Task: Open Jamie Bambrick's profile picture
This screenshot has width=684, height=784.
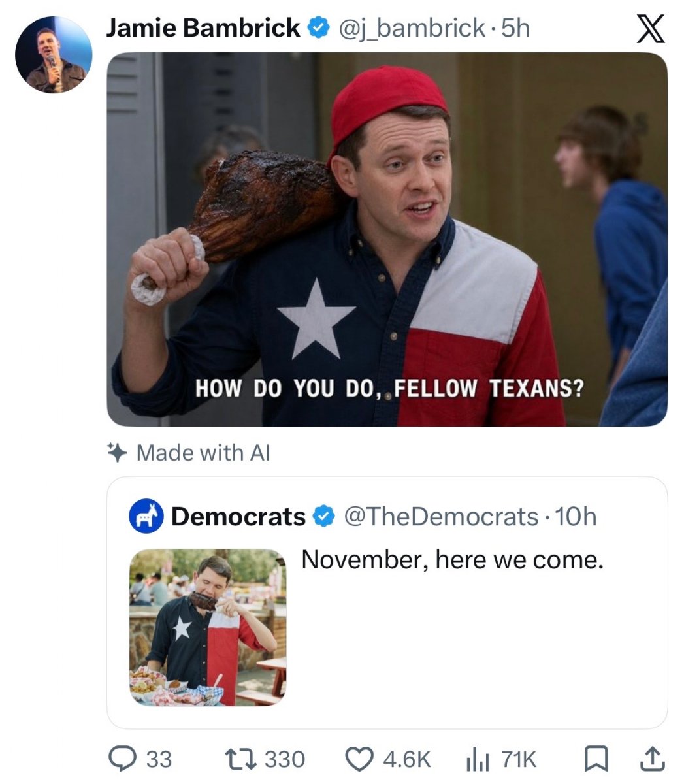Action: pos(54,56)
